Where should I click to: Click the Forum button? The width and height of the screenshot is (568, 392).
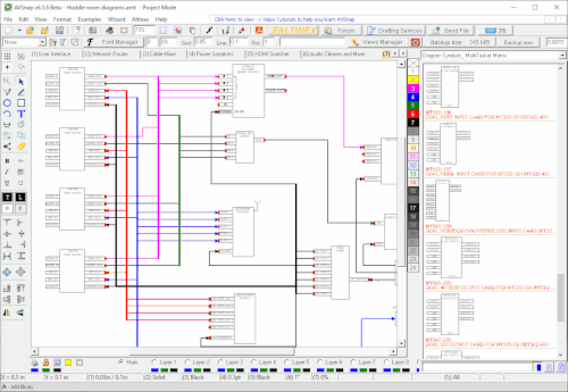click(x=340, y=31)
